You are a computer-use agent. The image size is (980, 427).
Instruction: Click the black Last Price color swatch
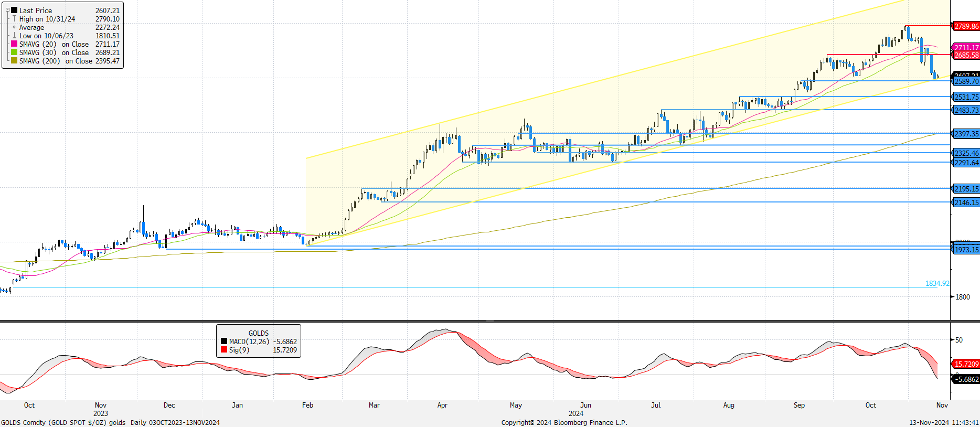click(14, 10)
